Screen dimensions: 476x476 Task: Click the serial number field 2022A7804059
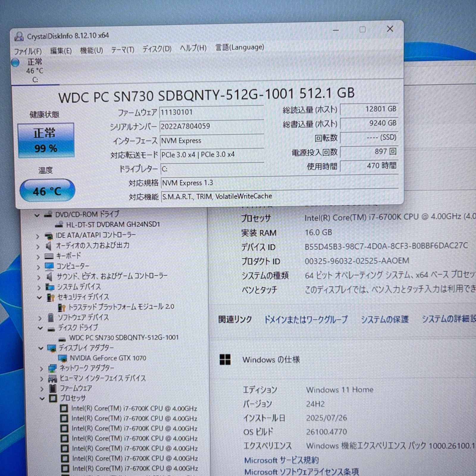click(x=212, y=126)
